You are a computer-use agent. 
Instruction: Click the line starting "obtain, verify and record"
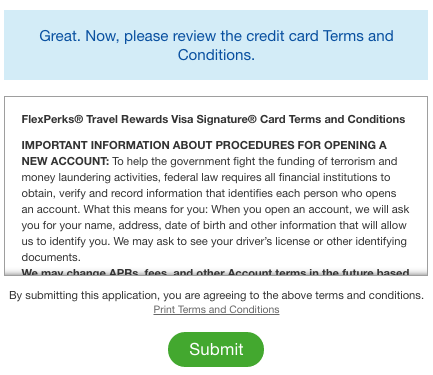209,193
